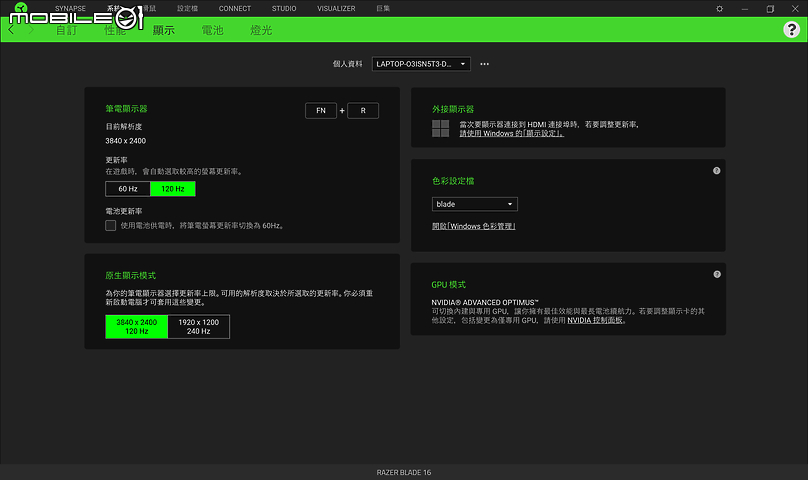The image size is (808, 480).
Task: Switch to the 燈光 sub-tab
Action: click(x=261, y=30)
